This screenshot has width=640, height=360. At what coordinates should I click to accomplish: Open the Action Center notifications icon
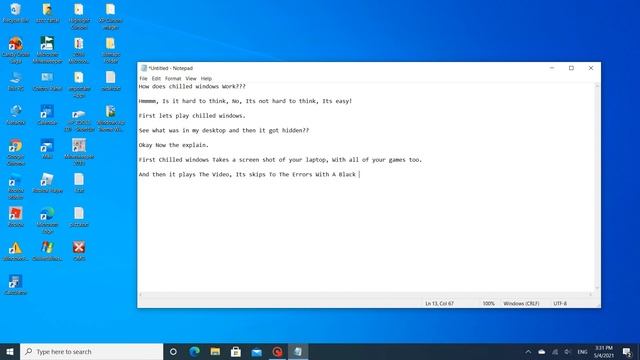pyautogui.click(x=627, y=352)
